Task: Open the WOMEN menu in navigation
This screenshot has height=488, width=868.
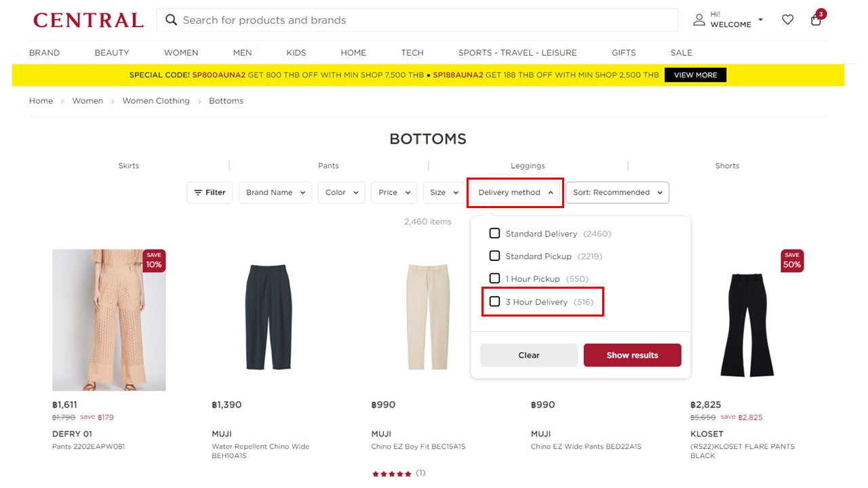Action: click(181, 53)
